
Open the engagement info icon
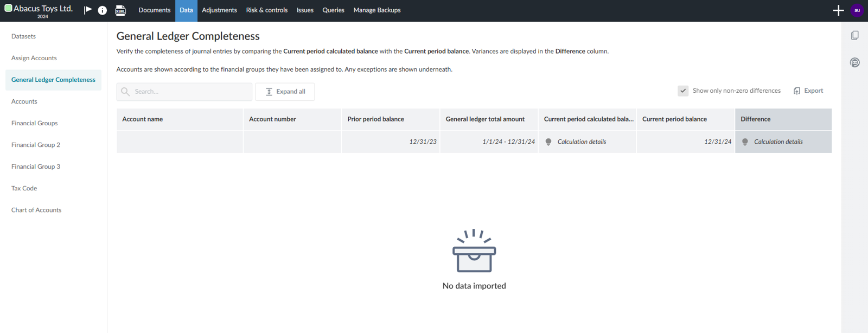pyautogui.click(x=102, y=10)
